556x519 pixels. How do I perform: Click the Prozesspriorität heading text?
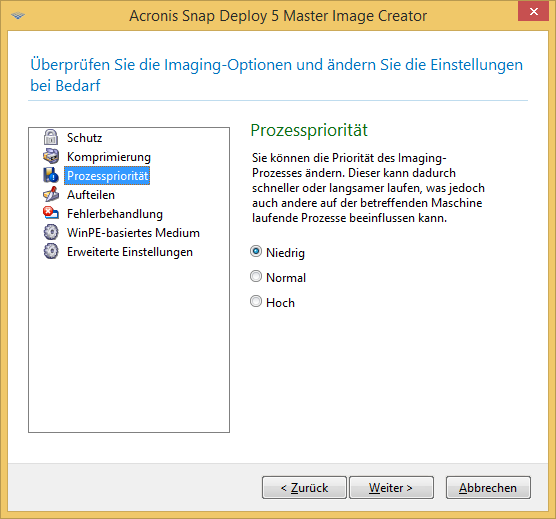[309, 130]
